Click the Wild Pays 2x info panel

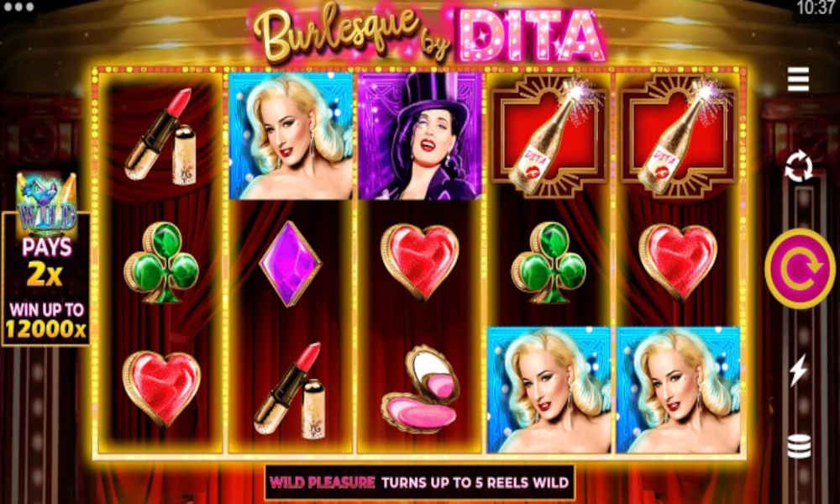tap(46, 279)
